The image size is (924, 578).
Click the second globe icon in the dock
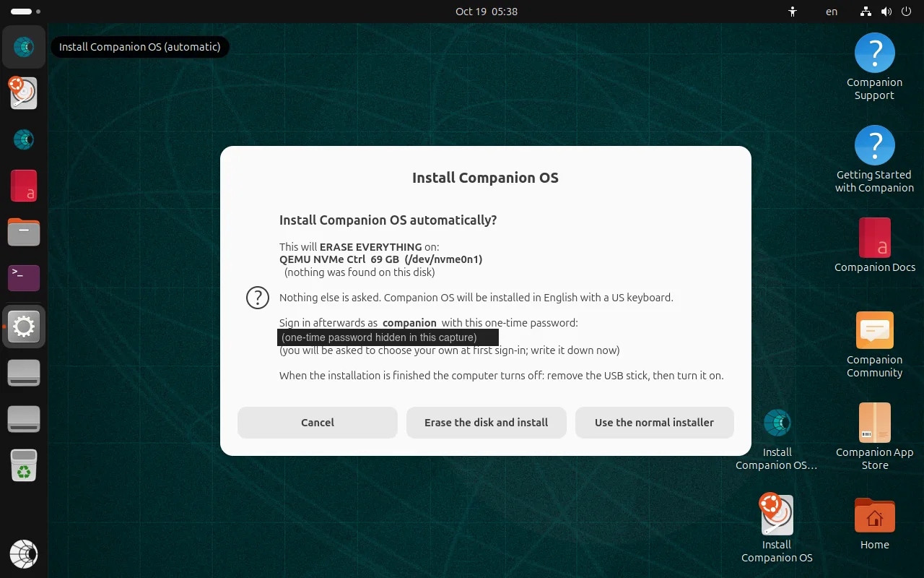tap(24, 139)
